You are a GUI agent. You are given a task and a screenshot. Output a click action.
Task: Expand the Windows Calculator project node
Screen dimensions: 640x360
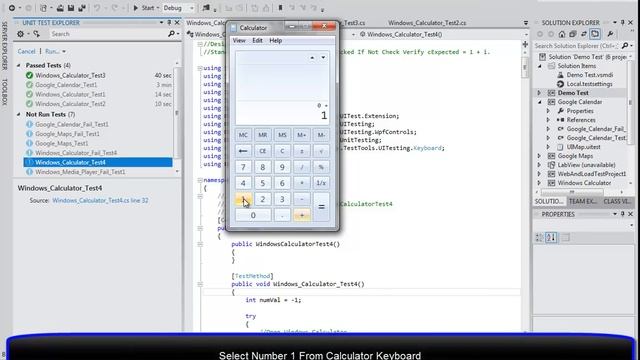point(539,183)
